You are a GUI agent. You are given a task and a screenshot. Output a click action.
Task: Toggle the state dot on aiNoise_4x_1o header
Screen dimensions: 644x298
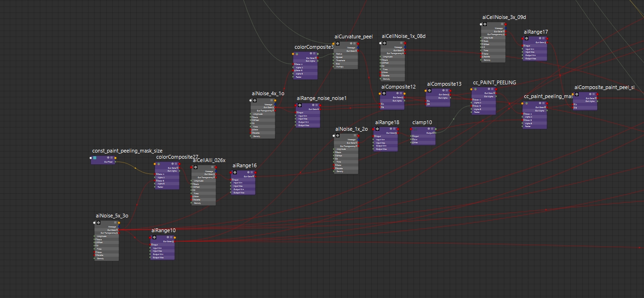pyautogui.click(x=250, y=100)
